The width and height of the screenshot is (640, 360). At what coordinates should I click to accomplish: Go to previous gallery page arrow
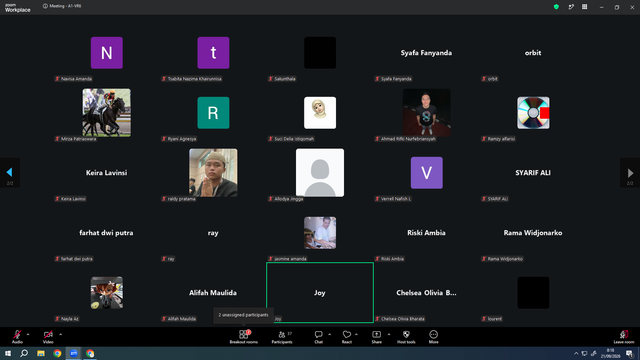pos(10,173)
